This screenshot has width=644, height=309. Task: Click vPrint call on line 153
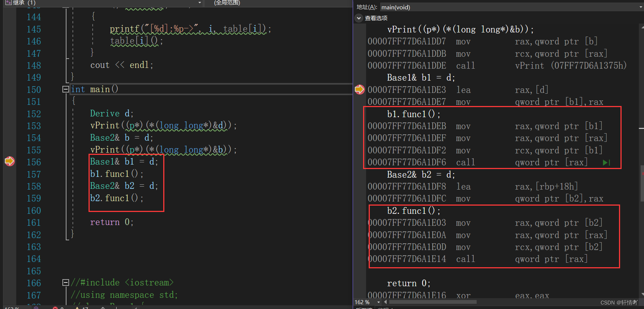163,126
